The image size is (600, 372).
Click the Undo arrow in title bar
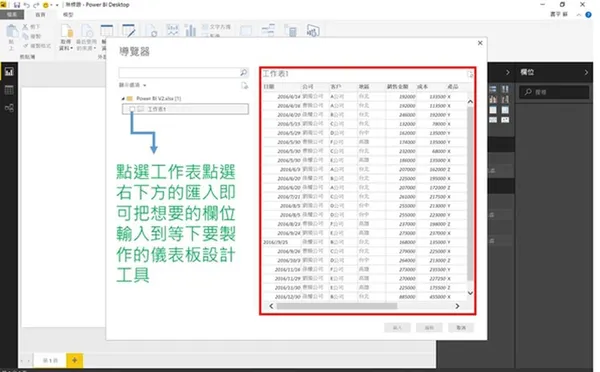tap(27, 5)
